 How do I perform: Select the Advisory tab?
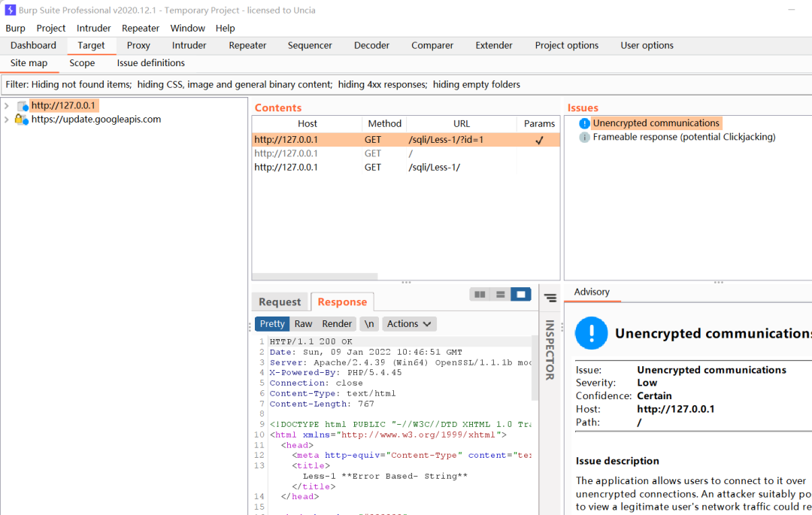click(592, 292)
